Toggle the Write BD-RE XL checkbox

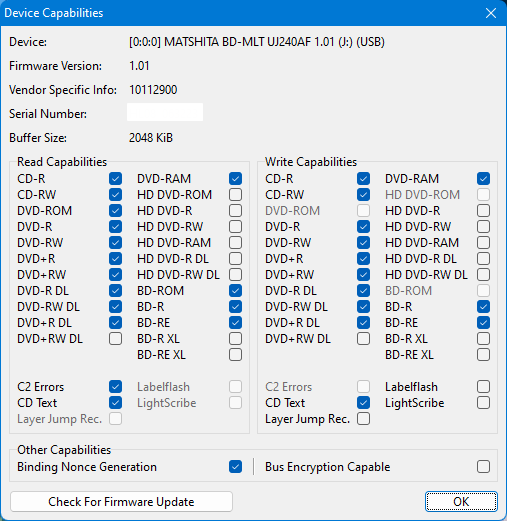pos(483,355)
